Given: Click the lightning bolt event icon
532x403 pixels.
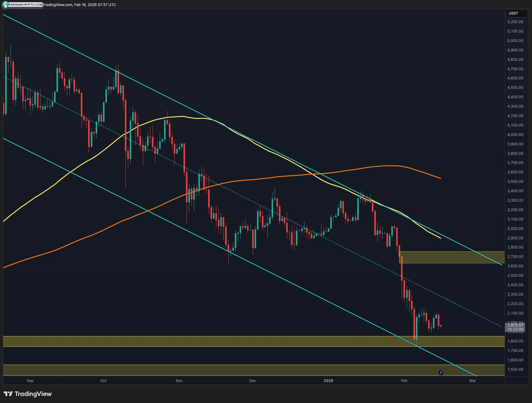Looking at the screenshot, I should click(x=441, y=372).
